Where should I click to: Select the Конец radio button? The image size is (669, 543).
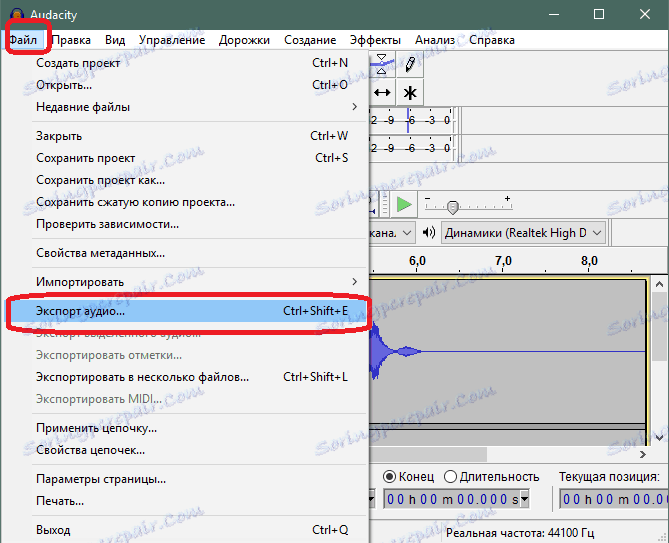(390, 476)
